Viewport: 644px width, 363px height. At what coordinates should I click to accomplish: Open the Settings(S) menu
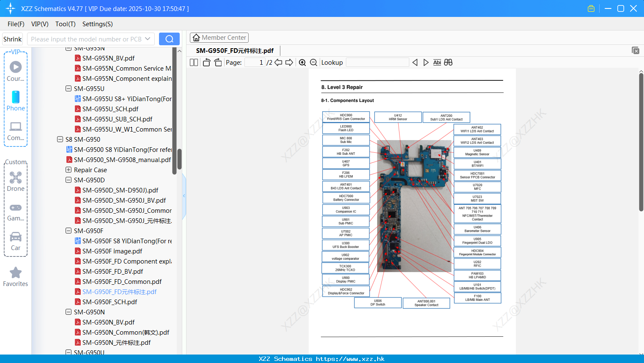pyautogui.click(x=97, y=24)
